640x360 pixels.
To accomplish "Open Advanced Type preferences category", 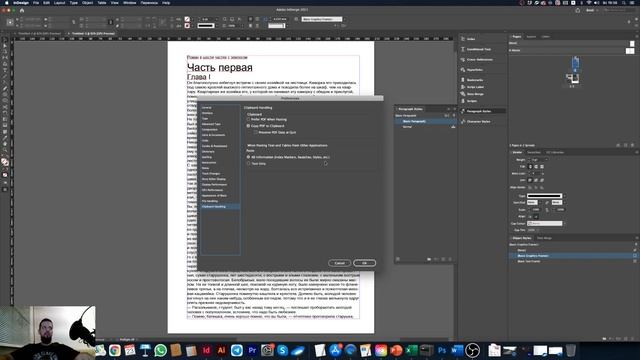I will [x=211, y=124].
